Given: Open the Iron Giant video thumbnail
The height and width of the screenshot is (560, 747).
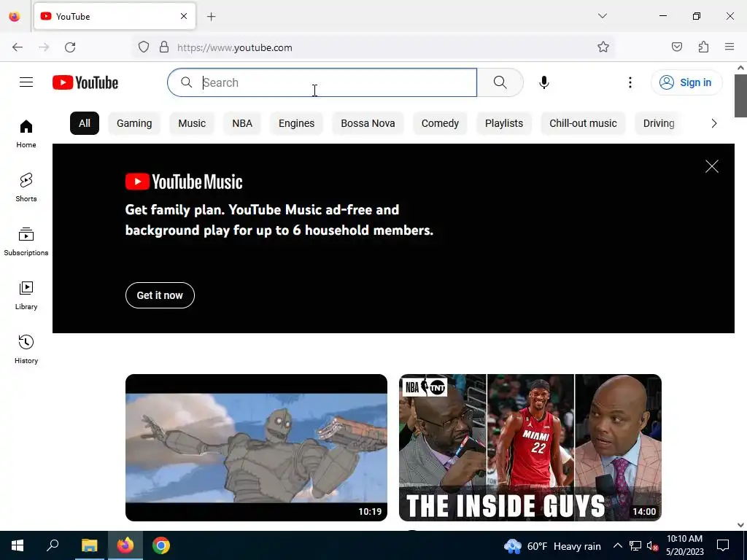Looking at the screenshot, I should (x=256, y=448).
